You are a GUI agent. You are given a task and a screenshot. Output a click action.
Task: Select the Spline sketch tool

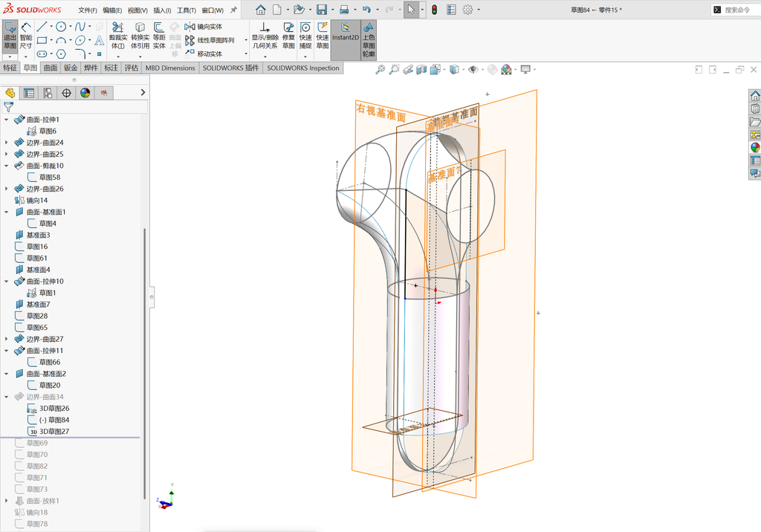pos(80,26)
